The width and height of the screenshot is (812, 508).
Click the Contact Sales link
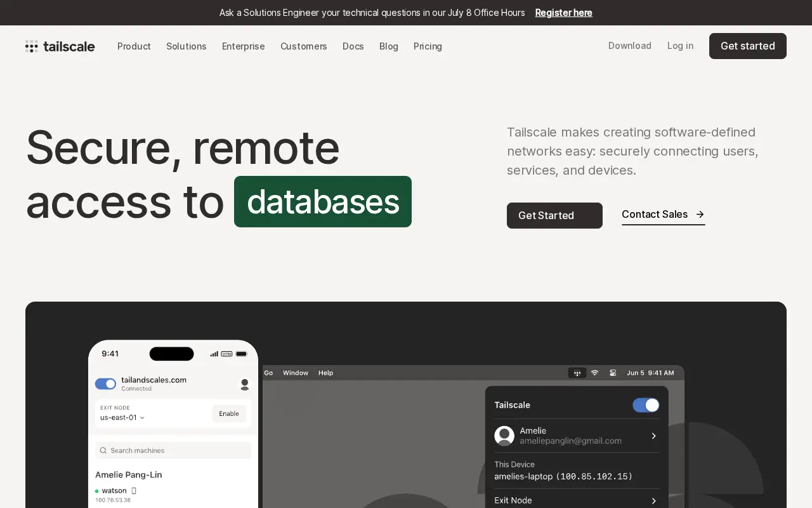pos(663,215)
